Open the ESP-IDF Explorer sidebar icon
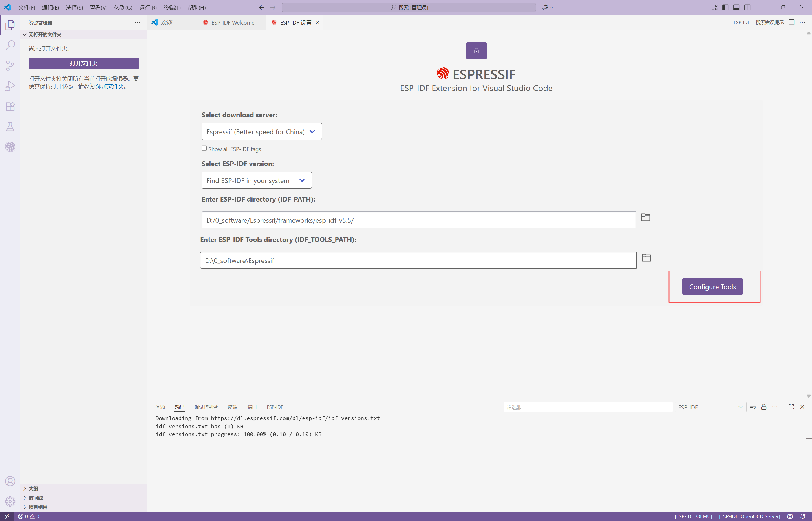Image resolution: width=812 pixels, height=521 pixels. (10, 147)
